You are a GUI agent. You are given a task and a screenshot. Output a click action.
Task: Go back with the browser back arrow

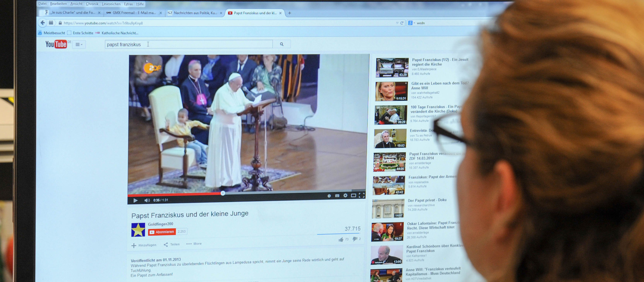42,23
